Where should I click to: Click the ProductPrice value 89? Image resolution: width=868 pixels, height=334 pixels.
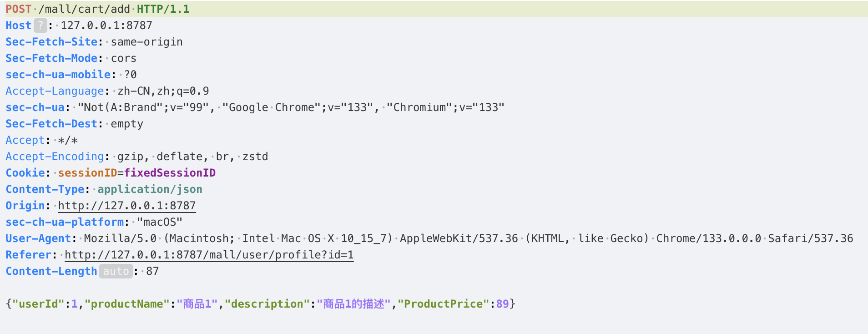point(502,304)
